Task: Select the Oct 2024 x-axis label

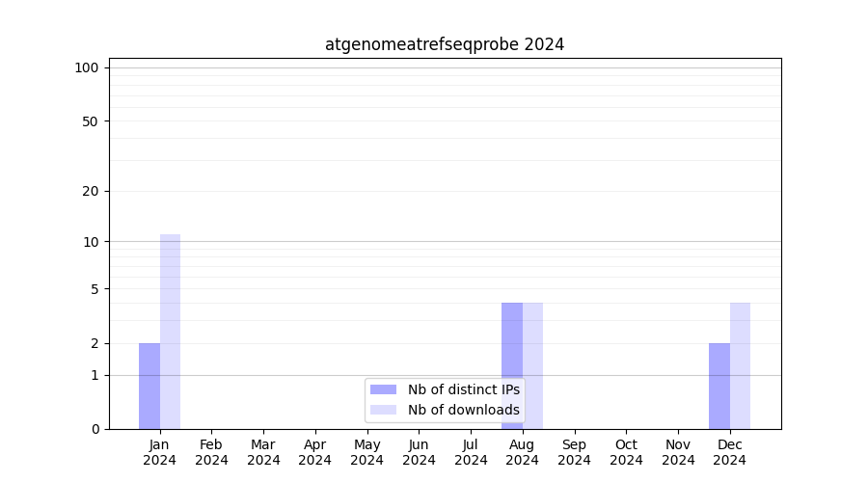Action: (x=626, y=452)
